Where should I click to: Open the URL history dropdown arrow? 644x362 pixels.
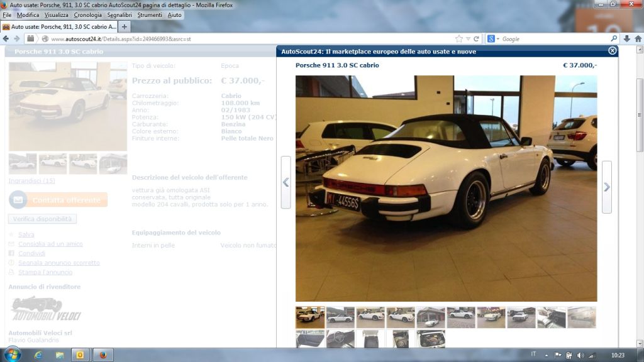(x=468, y=38)
